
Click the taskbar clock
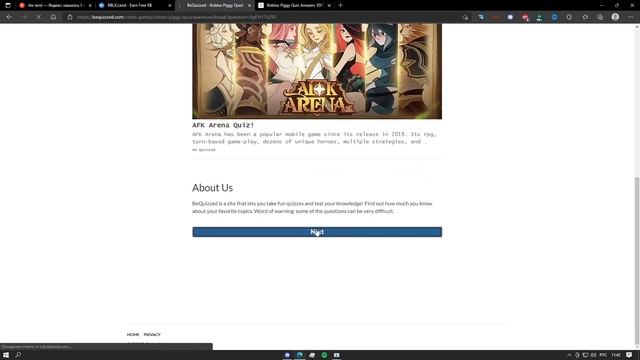point(616,355)
